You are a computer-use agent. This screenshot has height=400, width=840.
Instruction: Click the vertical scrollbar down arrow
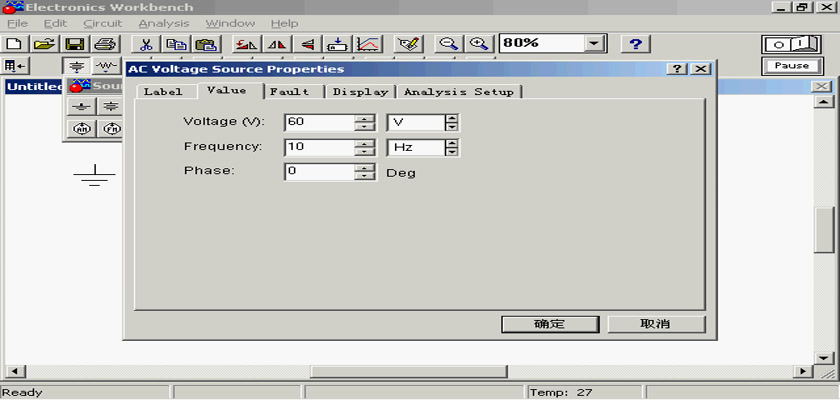pos(823,358)
